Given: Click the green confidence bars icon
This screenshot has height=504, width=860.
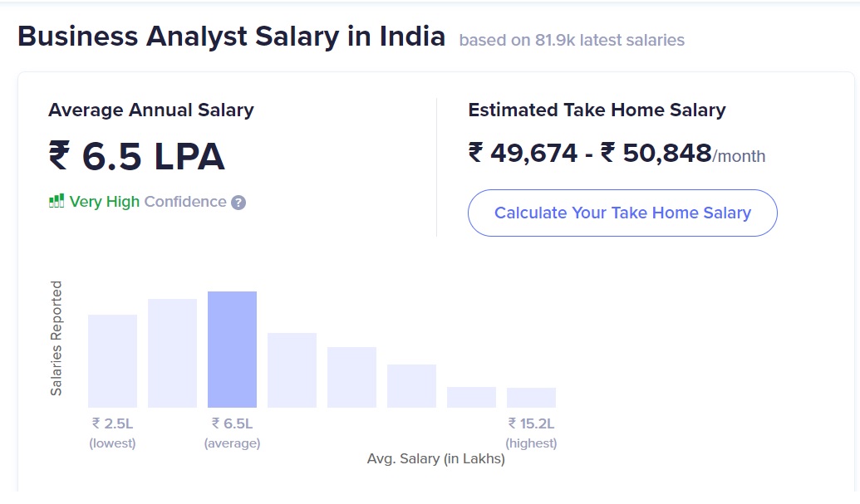Looking at the screenshot, I should pos(57,201).
